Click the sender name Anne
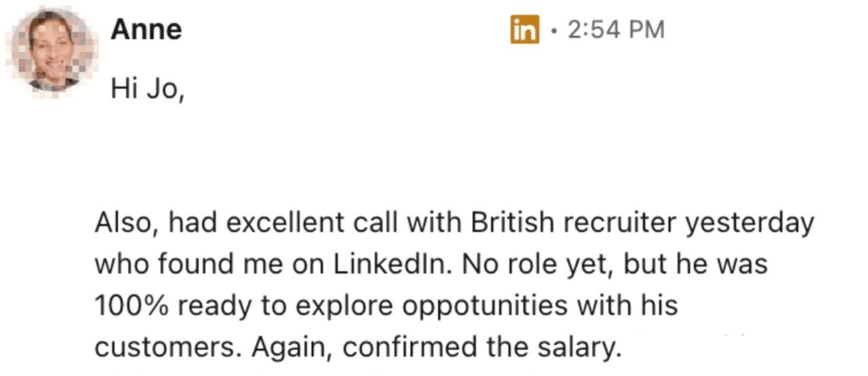 [x=146, y=30]
